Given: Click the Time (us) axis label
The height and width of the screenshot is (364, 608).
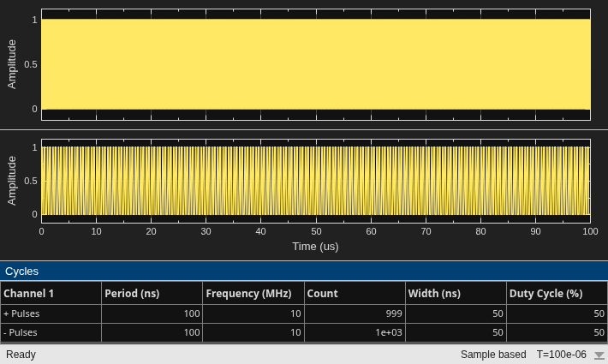Looking at the screenshot, I should pos(316,247).
